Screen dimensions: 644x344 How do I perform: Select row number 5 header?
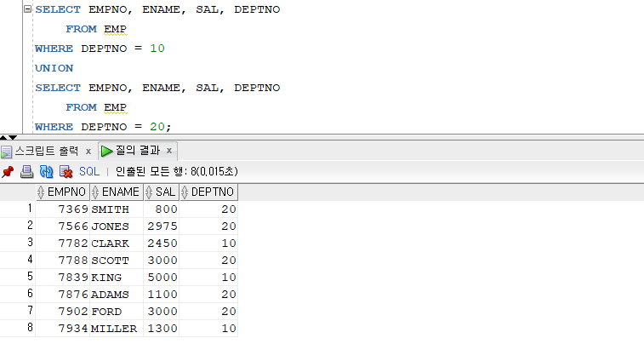point(18,277)
